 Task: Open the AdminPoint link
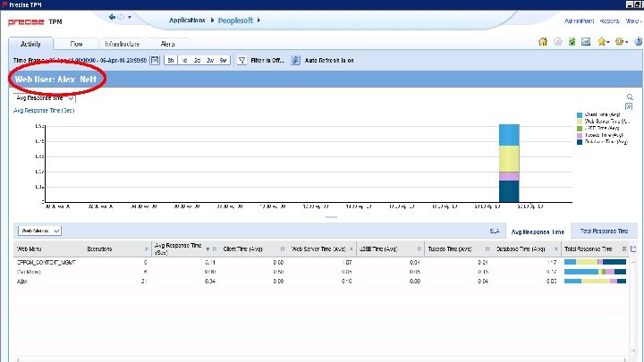click(579, 21)
